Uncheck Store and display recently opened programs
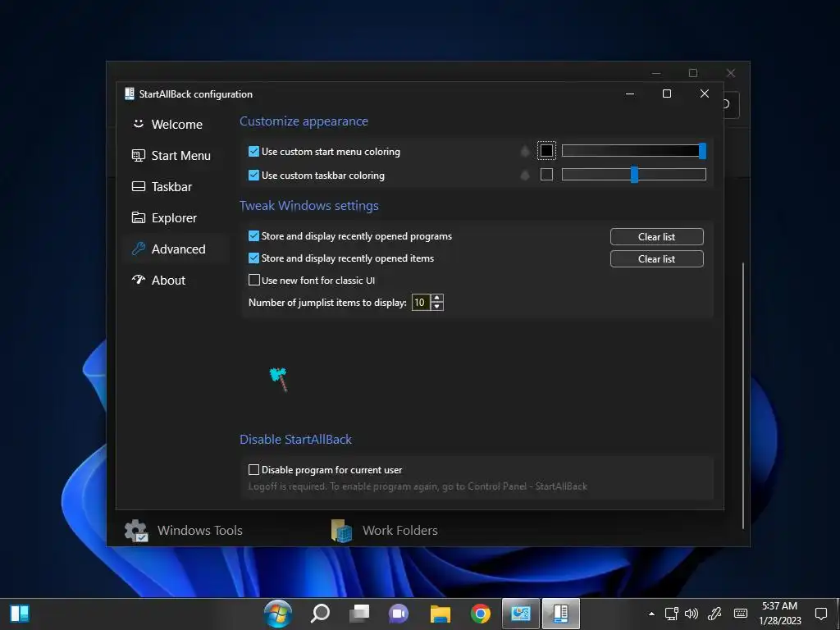This screenshot has width=840, height=630. (350, 236)
